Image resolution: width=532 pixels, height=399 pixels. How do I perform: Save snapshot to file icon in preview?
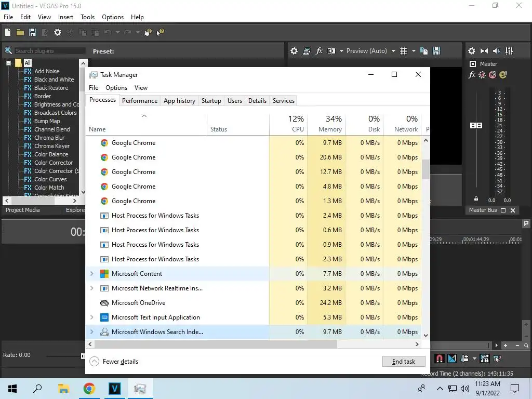coord(436,51)
